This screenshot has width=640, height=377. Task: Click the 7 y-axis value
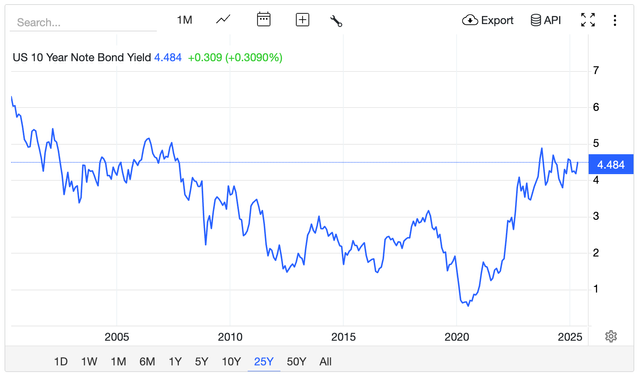tap(596, 71)
